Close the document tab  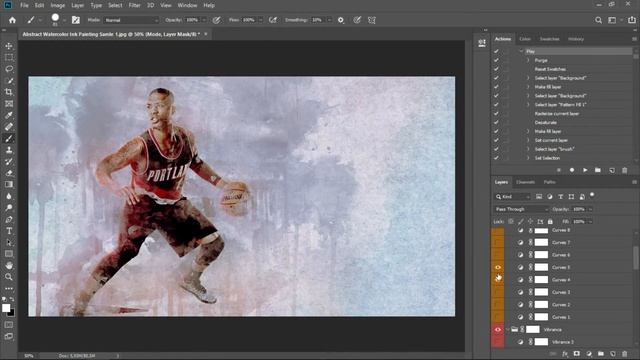tap(206, 34)
